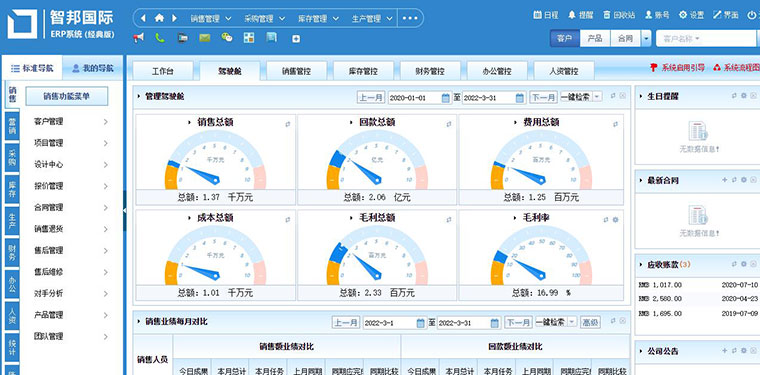
Task: Open the 日程 calendar icon
Action: (x=537, y=15)
